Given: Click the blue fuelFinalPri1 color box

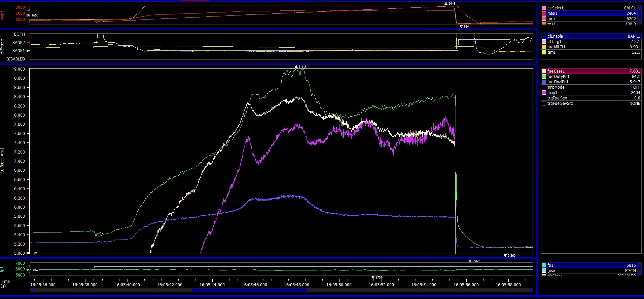Looking at the screenshot, I should (x=544, y=82).
